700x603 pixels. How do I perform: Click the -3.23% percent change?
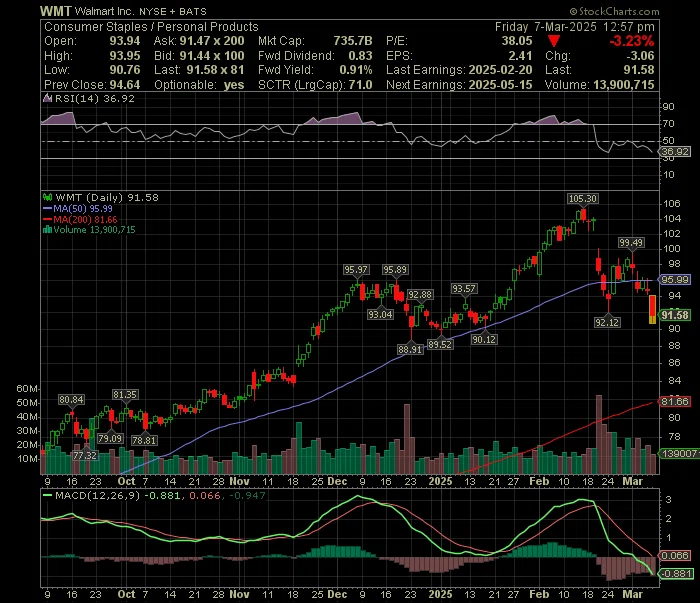(632, 41)
